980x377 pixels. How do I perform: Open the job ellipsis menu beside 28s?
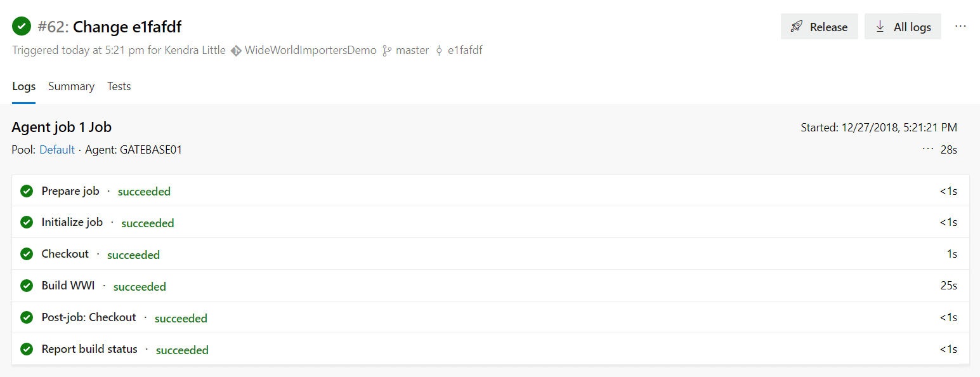coord(928,150)
